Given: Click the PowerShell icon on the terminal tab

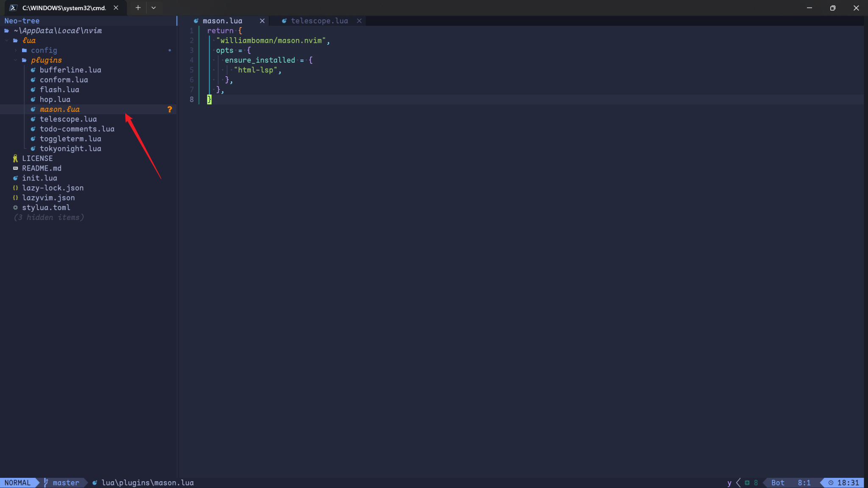Looking at the screenshot, I should pos(13,8).
